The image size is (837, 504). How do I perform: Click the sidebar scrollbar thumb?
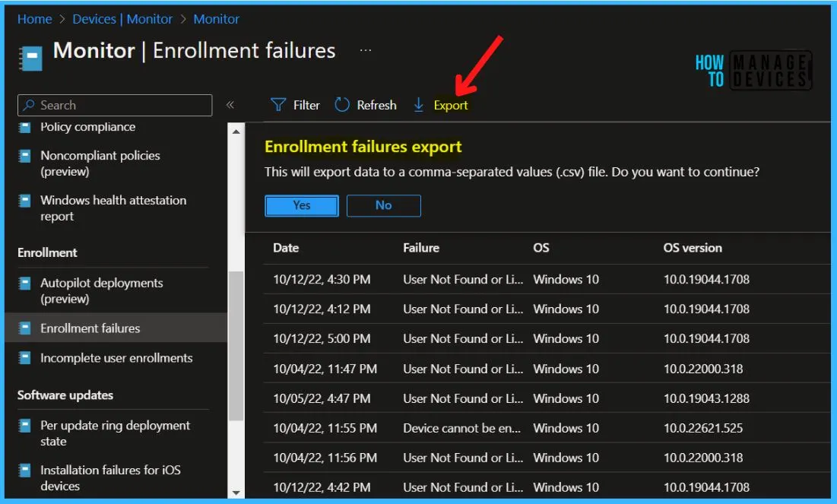point(236,346)
